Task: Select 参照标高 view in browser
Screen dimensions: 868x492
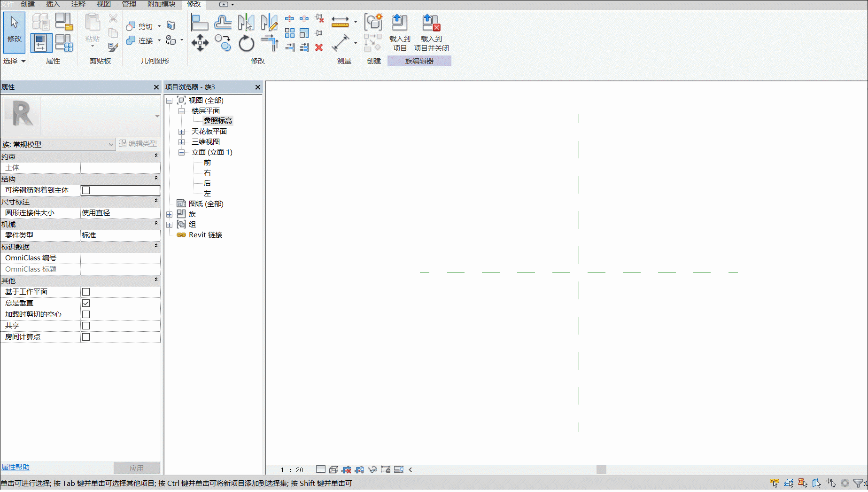Action: pos(218,121)
